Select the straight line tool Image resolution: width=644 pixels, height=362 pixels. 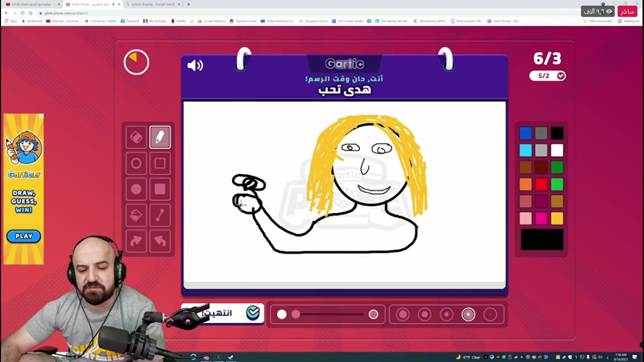(160, 215)
